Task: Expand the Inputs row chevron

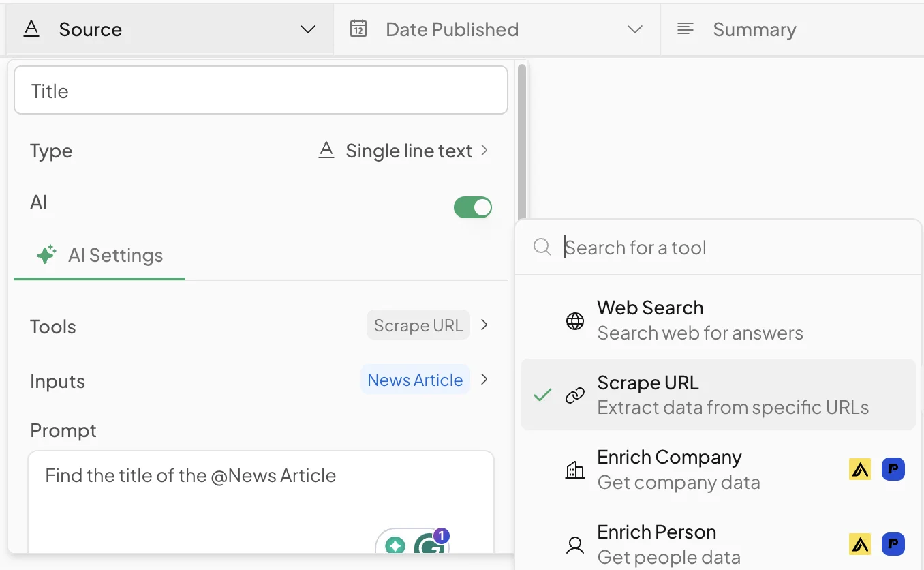Action: (484, 379)
